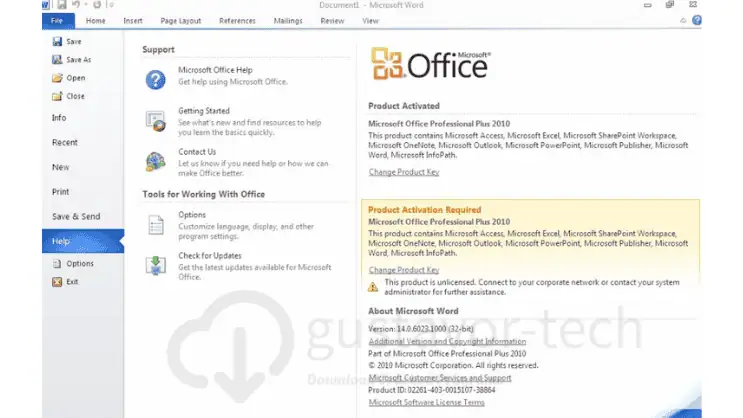Switch to the Home tab
Image resolution: width=743 pixels, height=418 pixels.
pos(96,21)
